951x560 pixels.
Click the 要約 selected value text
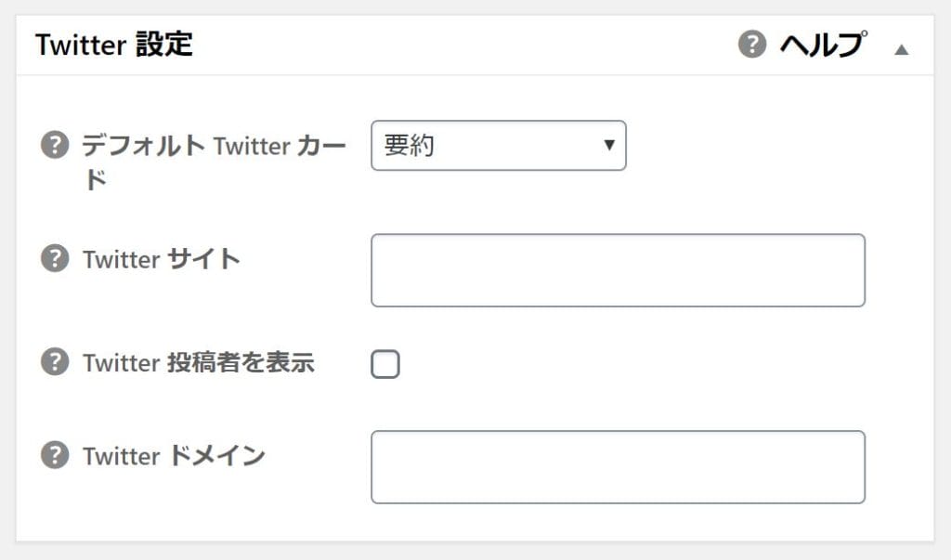click(x=410, y=146)
